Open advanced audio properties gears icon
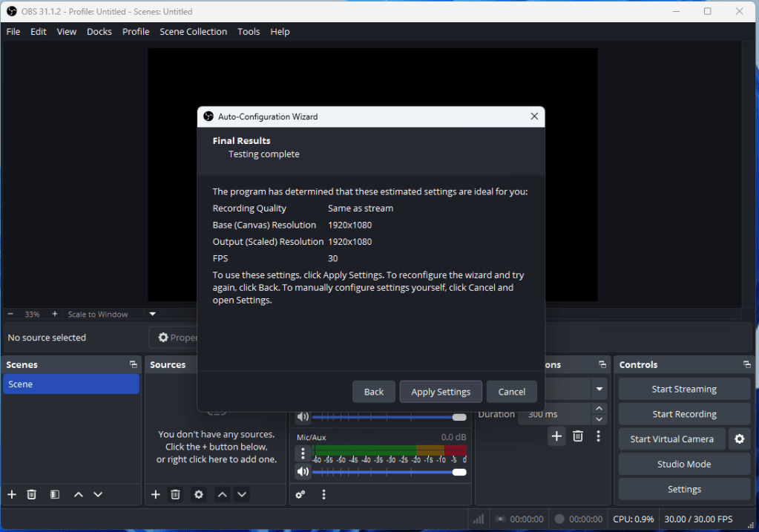759x532 pixels. (300, 494)
